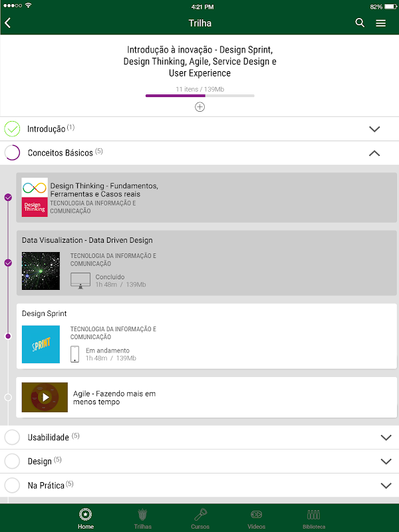Open search with the magnifier icon

(360, 23)
